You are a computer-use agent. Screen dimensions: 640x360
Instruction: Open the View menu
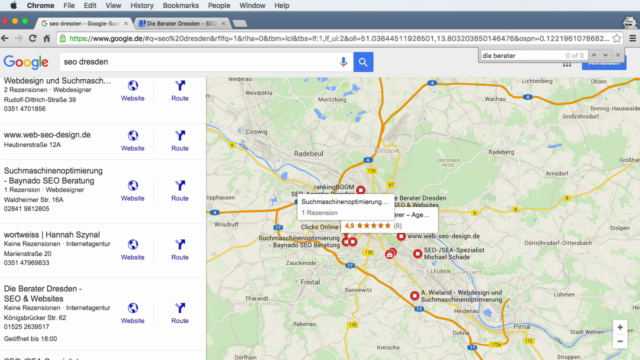pyautogui.click(x=113, y=5)
